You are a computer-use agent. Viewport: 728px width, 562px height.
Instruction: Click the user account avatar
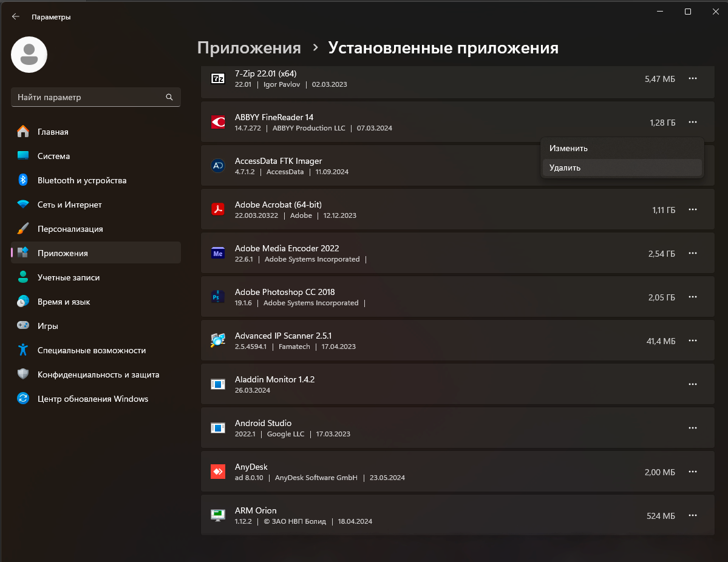tap(29, 55)
